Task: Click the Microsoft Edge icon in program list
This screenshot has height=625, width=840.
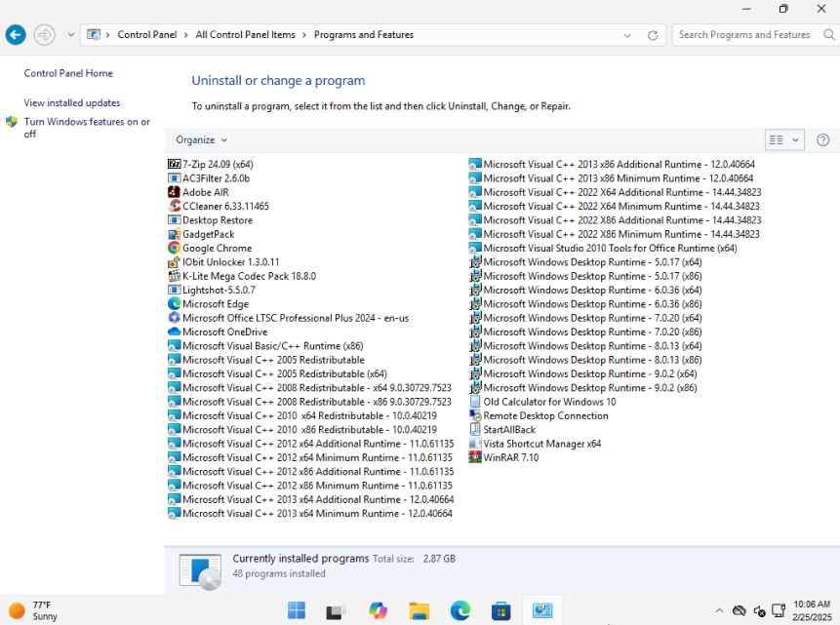Action: coord(174,303)
